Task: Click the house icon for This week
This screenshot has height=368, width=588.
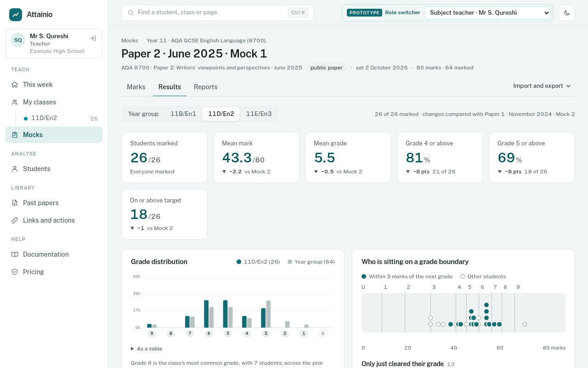Action: tap(15, 85)
